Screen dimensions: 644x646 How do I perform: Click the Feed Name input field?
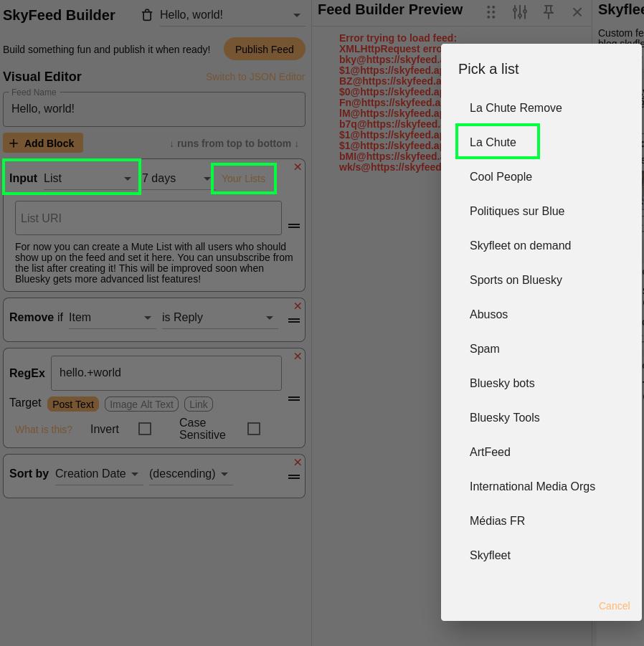coord(154,109)
